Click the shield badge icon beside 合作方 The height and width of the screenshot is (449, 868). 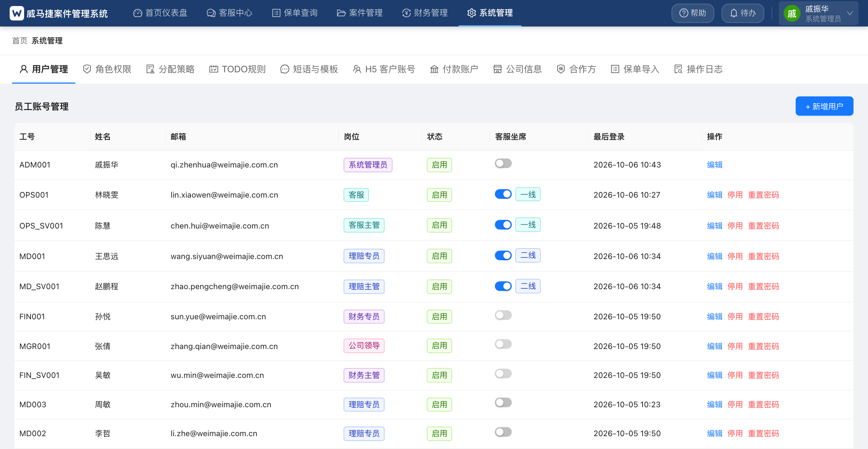click(x=561, y=69)
